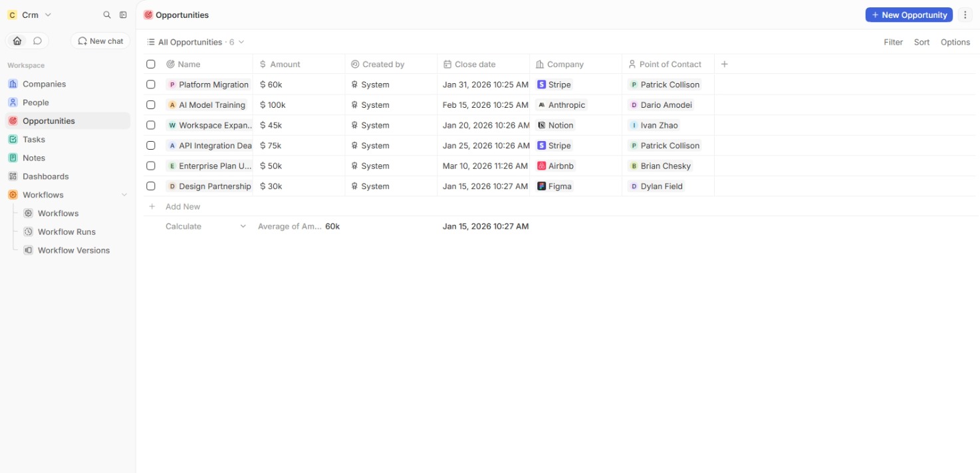Click the Workflow Runs clock icon
This screenshot has width=980, height=473.
coord(28,232)
